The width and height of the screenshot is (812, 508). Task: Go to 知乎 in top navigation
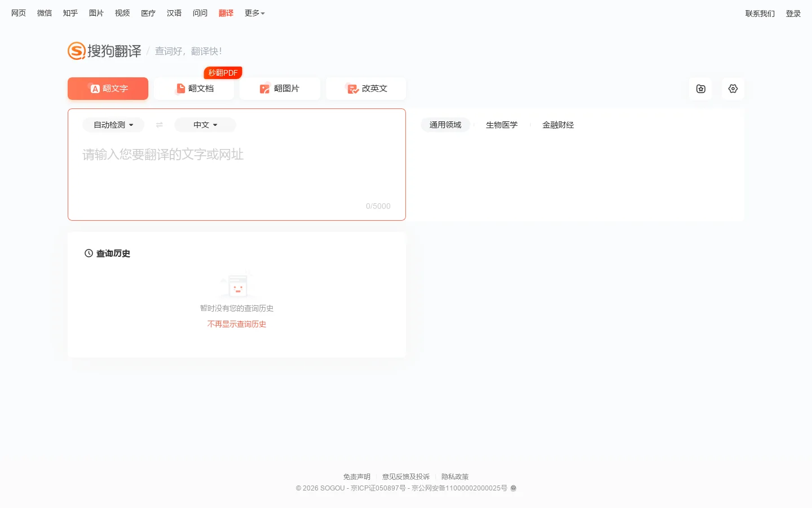[x=70, y=13]
